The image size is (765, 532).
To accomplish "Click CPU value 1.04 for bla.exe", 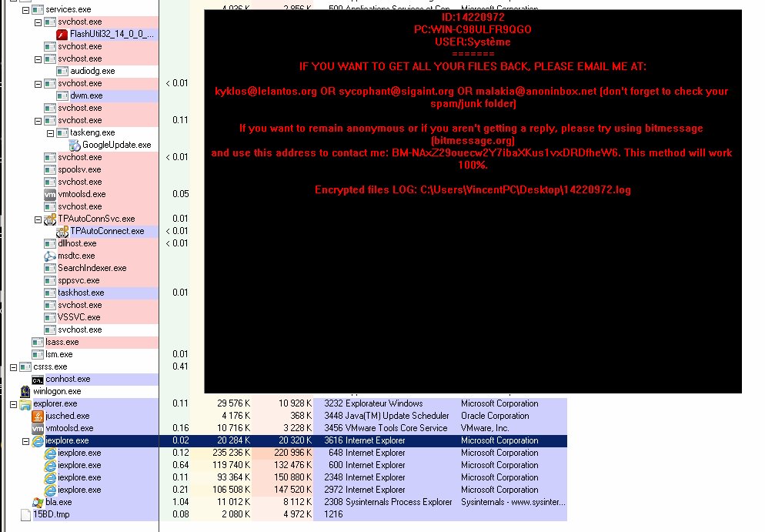I will tap(181, 502).
